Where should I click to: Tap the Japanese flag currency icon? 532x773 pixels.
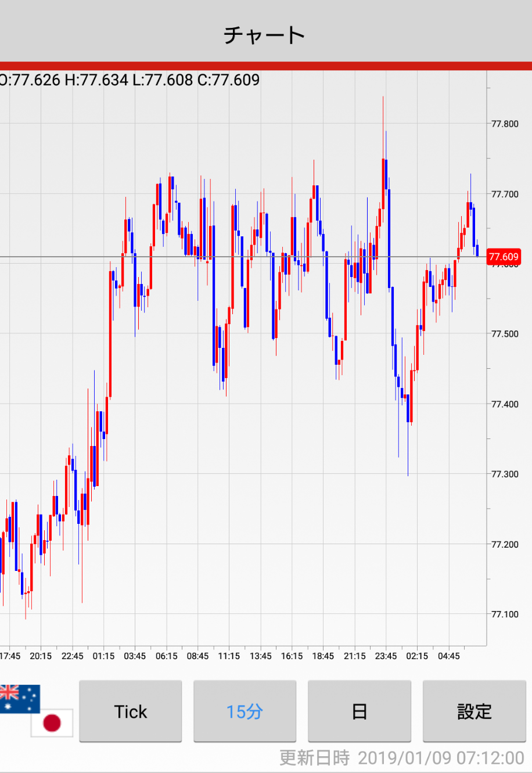pyautogui.click(x=52, y=723)
